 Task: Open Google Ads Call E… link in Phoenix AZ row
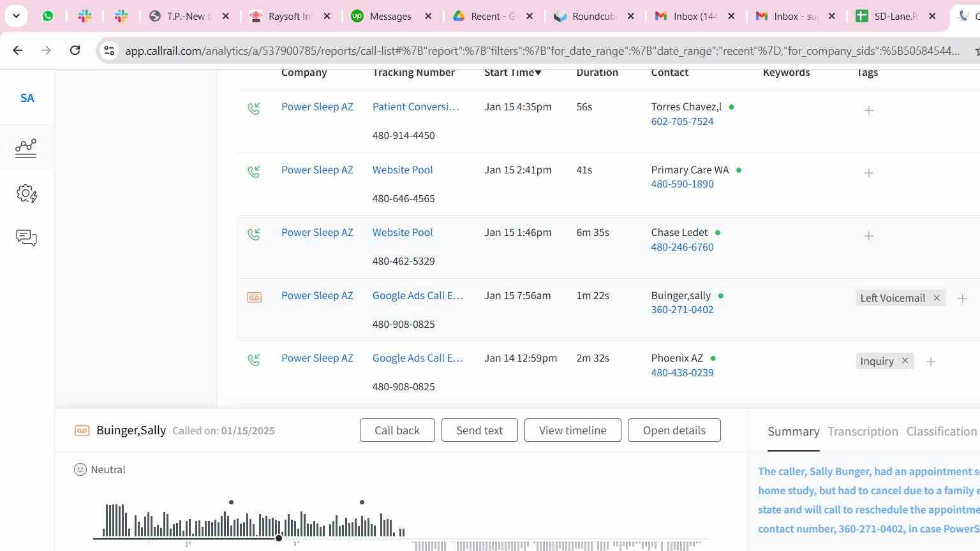(418, 358)
